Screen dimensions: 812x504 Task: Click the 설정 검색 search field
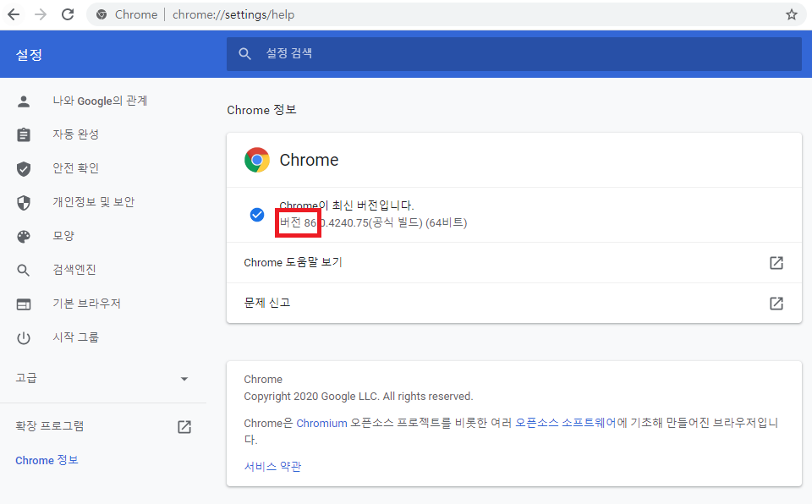tap(513, 54)
